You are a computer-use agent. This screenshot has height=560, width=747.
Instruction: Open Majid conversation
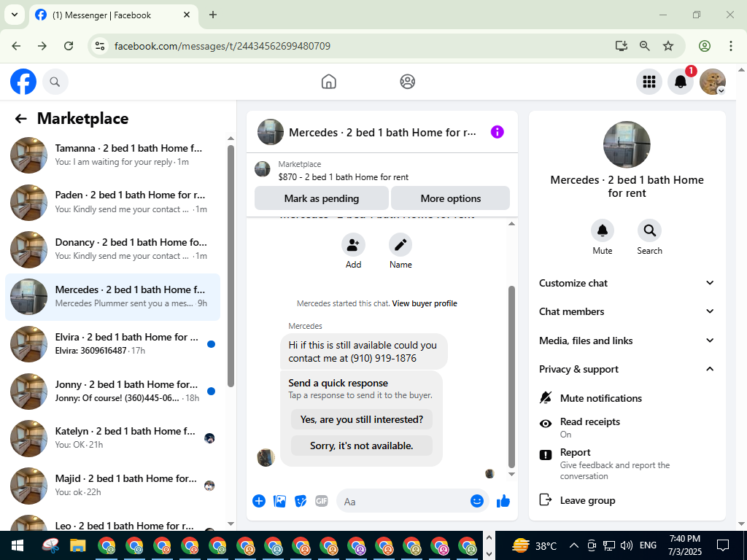(x=113, y=485)
